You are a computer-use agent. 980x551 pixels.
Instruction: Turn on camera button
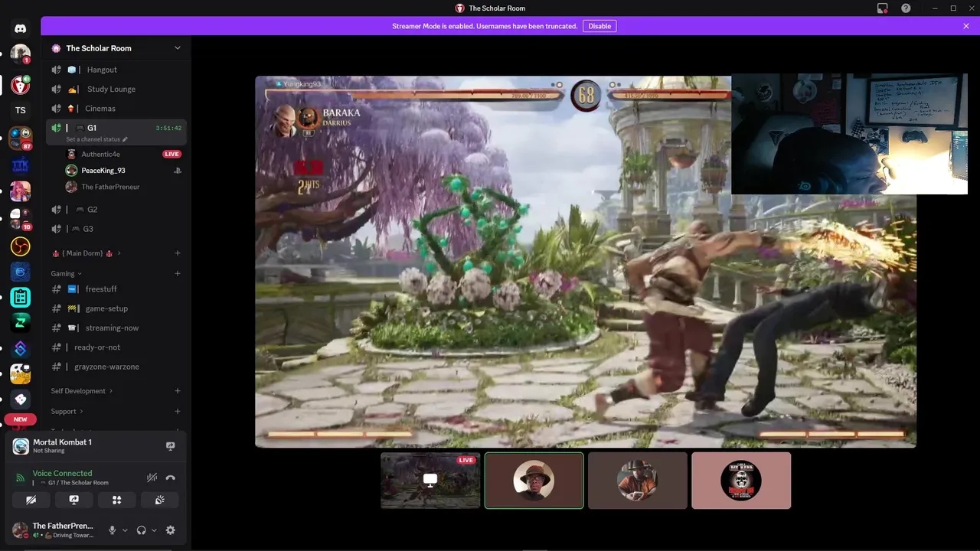31,500
